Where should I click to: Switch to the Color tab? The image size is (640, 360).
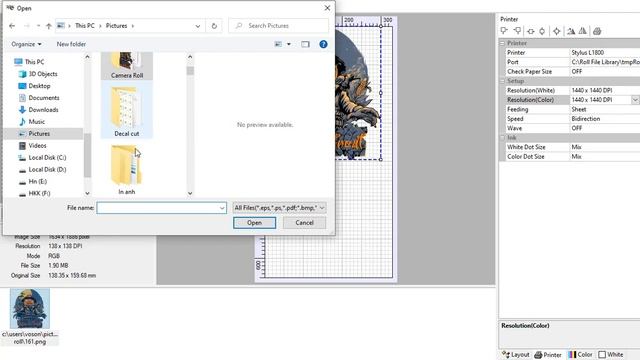point(580,355)
